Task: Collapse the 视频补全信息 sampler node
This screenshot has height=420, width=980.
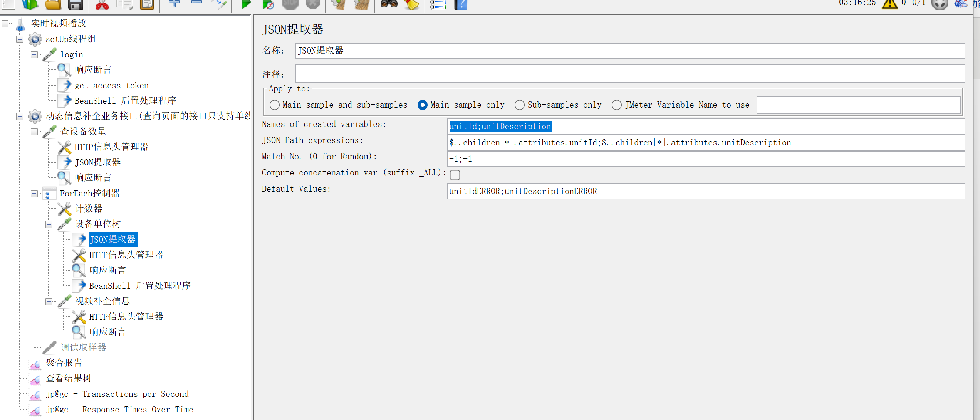Action: [49, 302]
